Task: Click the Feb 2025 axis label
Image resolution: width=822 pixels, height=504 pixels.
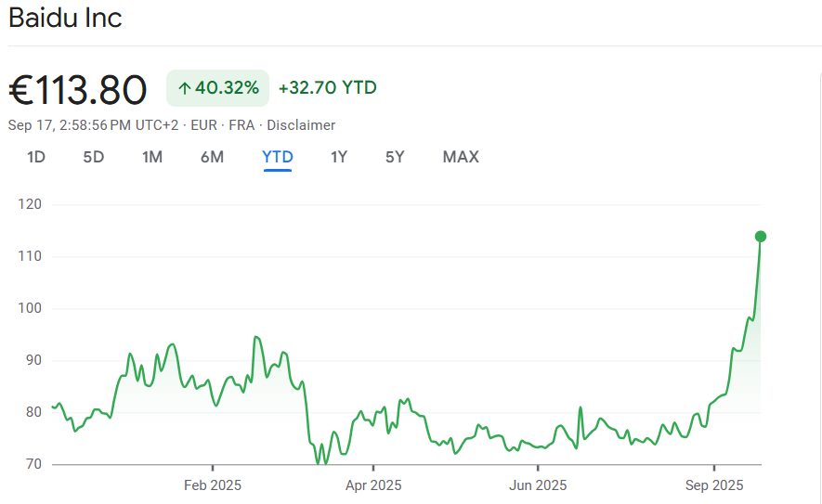Action: coord(213,485)
